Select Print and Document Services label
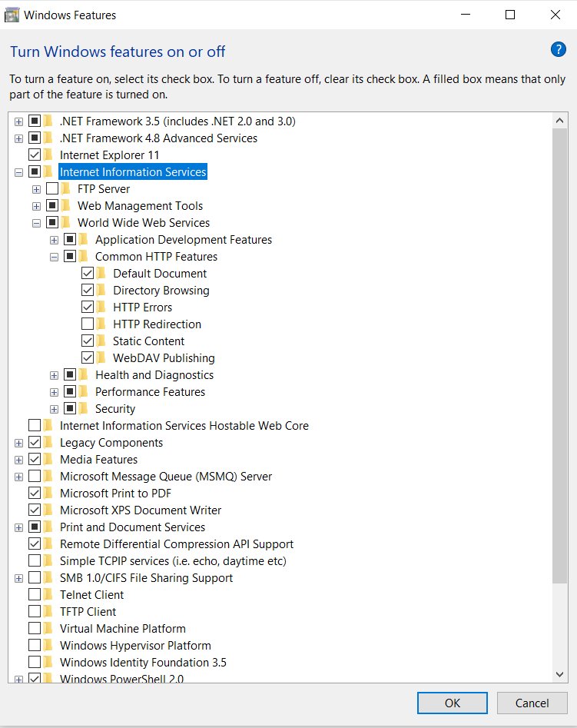The width and height of the screenshot is (577, 728). point(132,527)
